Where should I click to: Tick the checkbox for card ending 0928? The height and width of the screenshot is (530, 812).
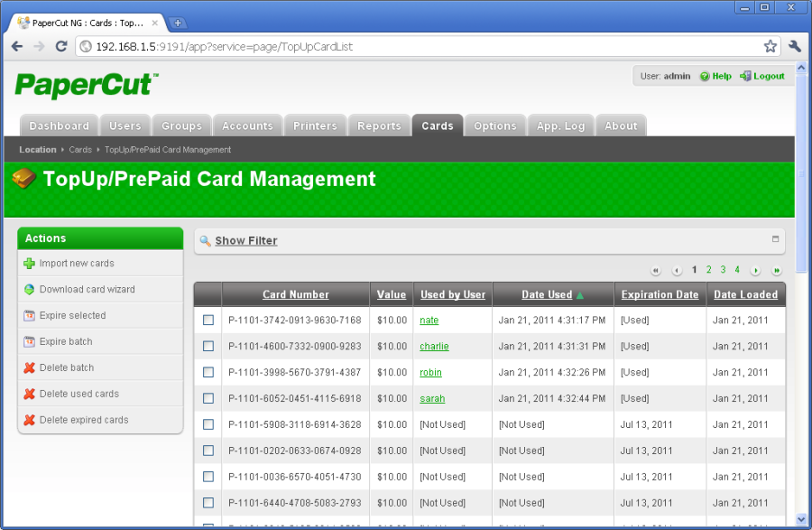tap(208, 451)
